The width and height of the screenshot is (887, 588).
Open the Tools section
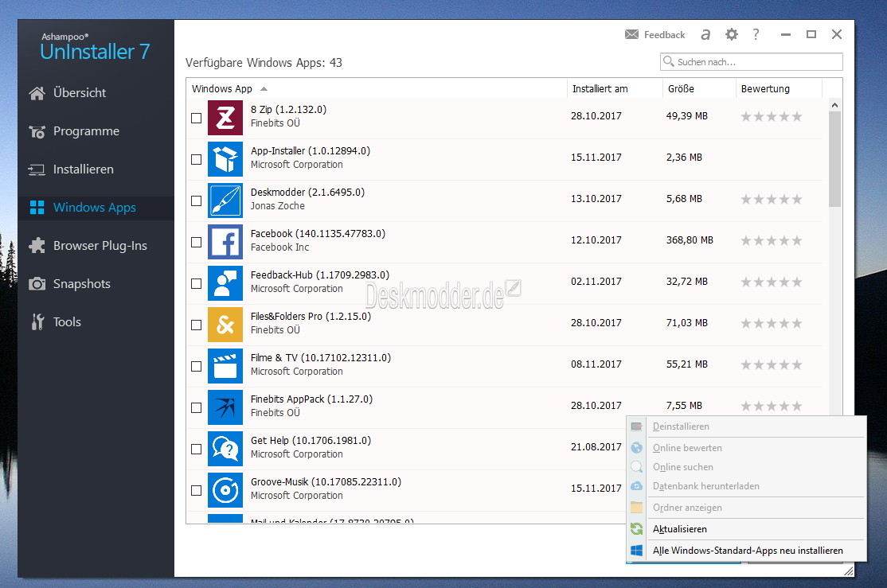pos(96,321)
